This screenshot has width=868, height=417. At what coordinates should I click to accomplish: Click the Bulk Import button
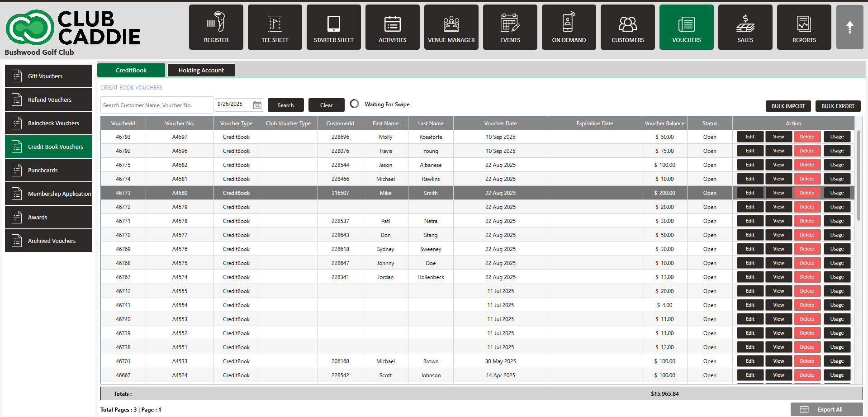point(788,106)
